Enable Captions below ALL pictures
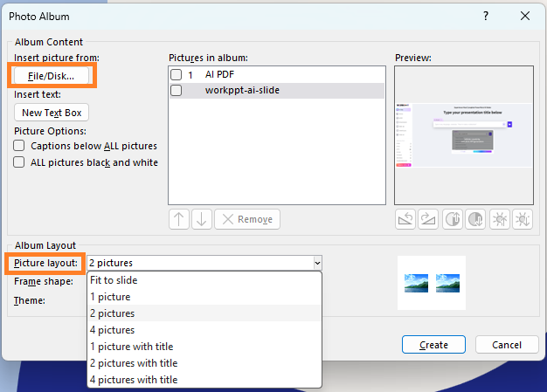547x392 pixels. pyautogui.click(x=19, y=146)
